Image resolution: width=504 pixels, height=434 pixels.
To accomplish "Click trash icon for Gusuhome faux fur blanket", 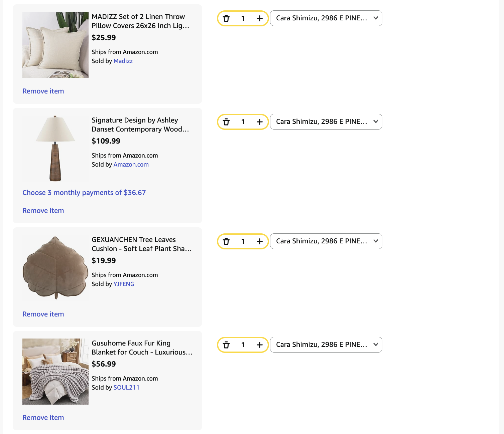I will pyautogui.click(x=226, y=345).
